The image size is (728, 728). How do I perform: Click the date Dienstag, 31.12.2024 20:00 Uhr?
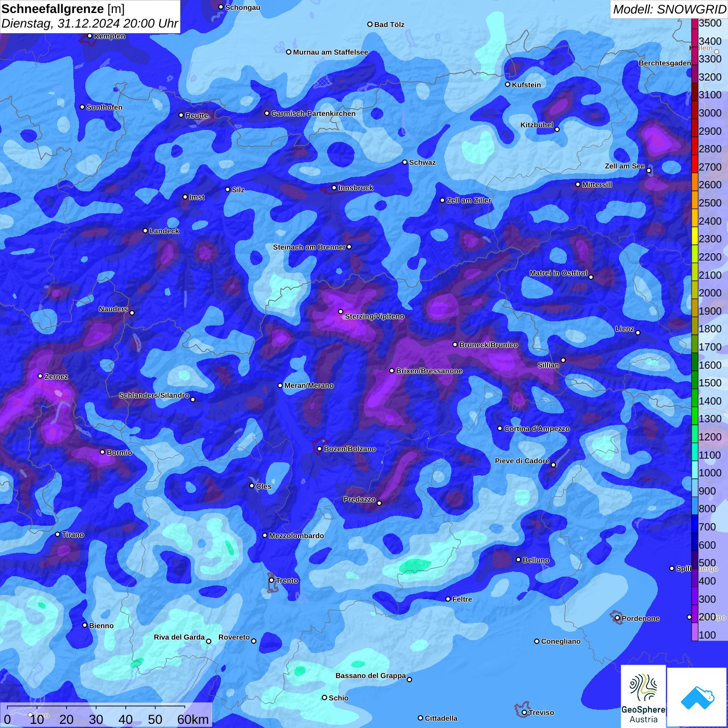tap(89, 24)
